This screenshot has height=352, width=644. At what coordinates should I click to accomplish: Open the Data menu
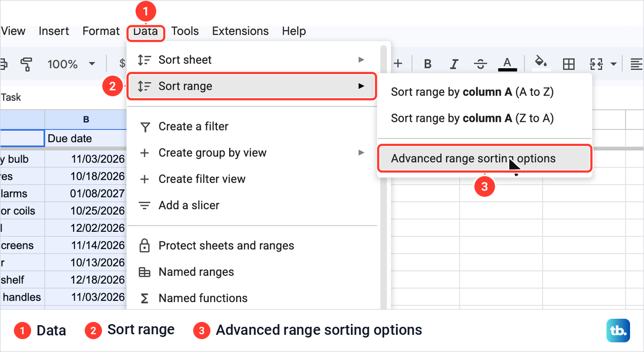point(146,31)
